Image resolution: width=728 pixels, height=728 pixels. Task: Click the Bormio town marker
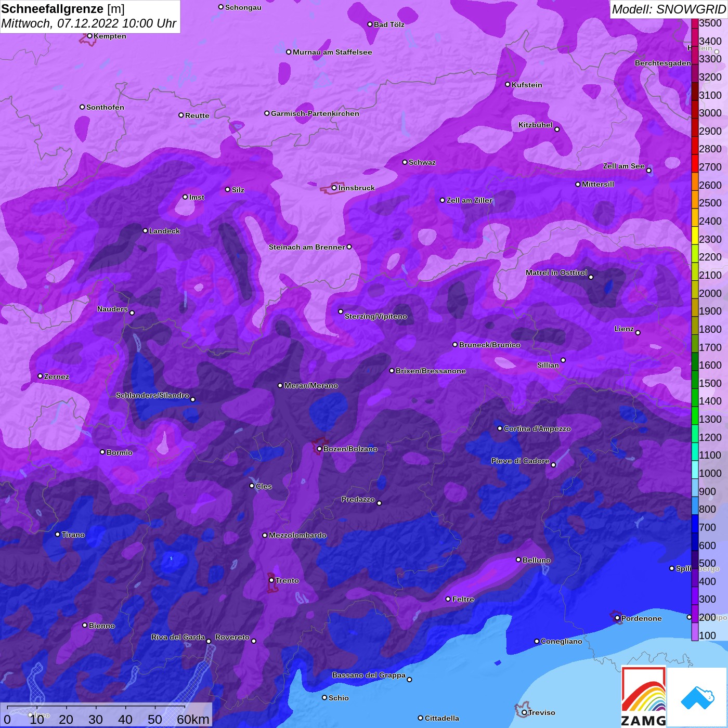click(102, 452)
